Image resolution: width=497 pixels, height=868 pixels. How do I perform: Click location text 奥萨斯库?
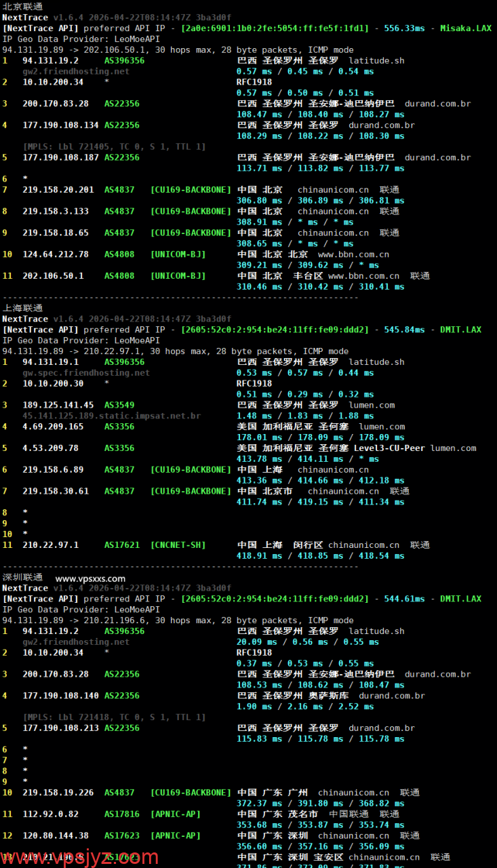[x=328, y=695]
